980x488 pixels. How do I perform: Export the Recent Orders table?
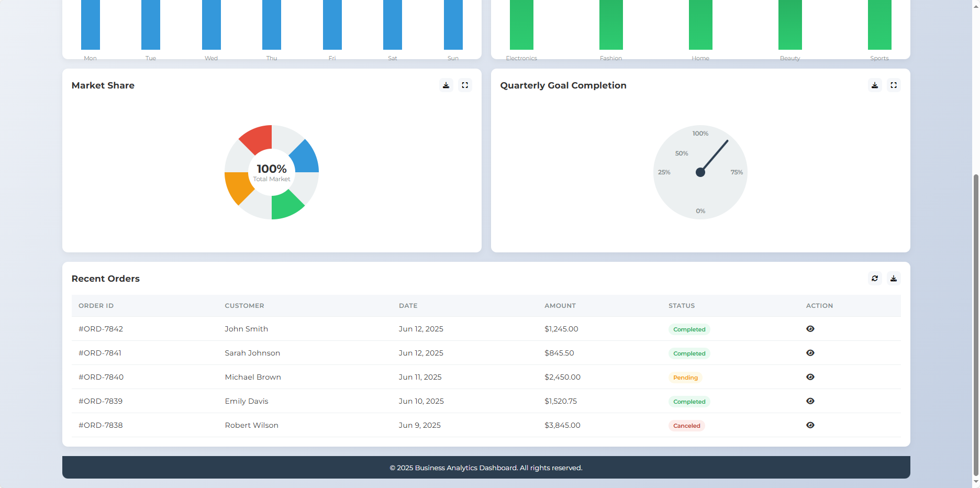coord(894,278)
